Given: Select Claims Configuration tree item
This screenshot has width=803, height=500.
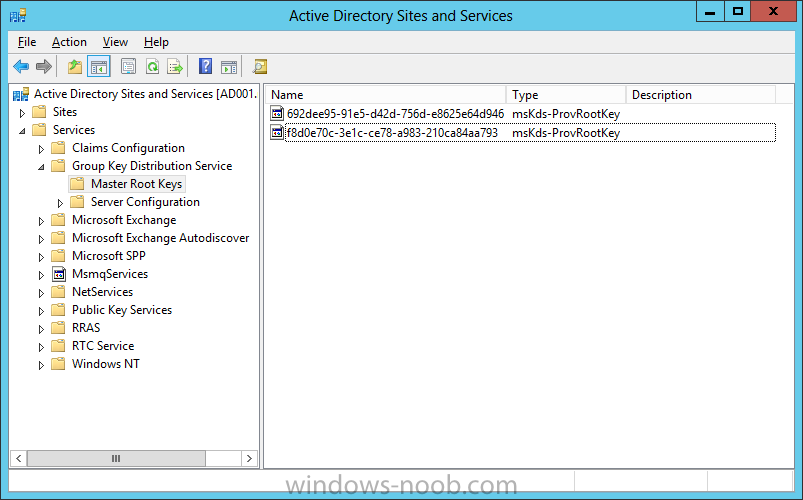Looking at the screenshot, I should pyautogui.click(x=129, y=148).
